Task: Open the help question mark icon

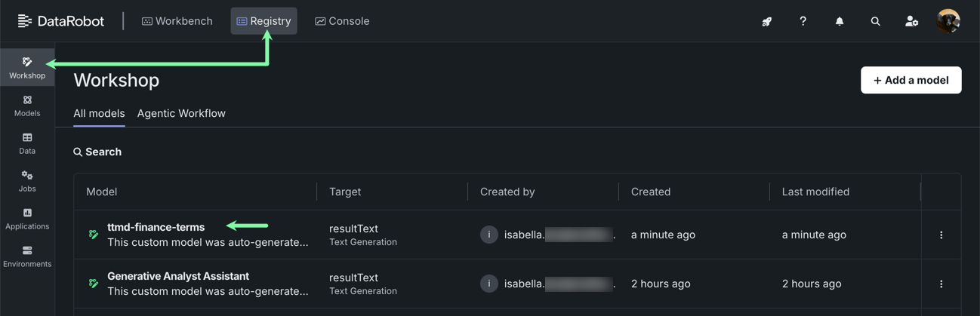Action: pos(803,21)
